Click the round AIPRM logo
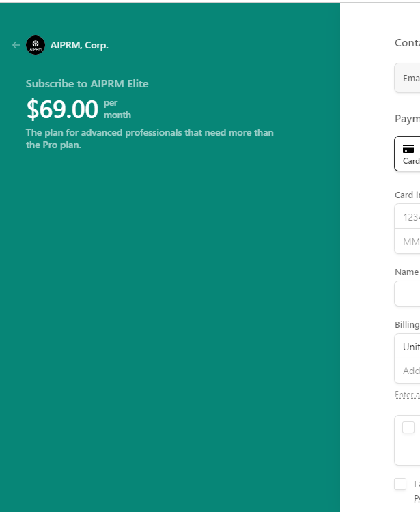 (x=36, y=45)
